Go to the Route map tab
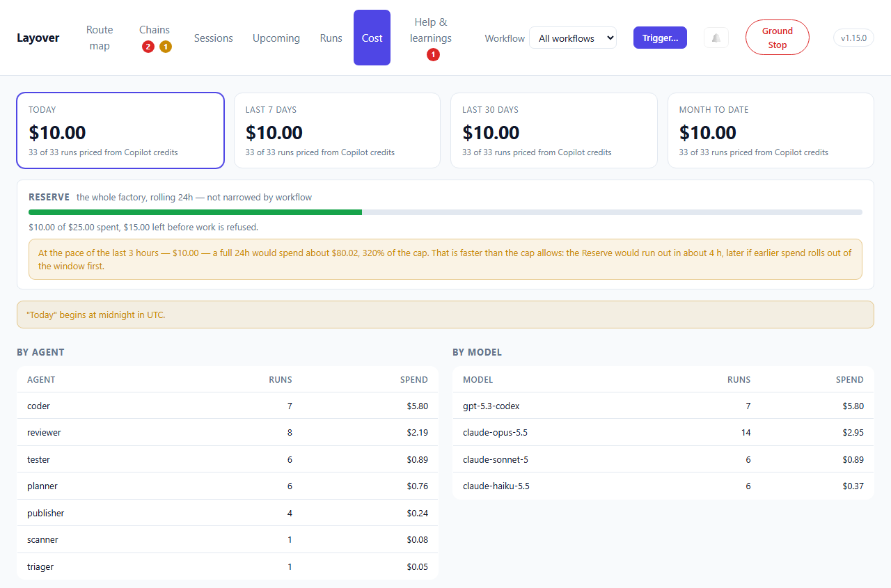 click(100, 38)
